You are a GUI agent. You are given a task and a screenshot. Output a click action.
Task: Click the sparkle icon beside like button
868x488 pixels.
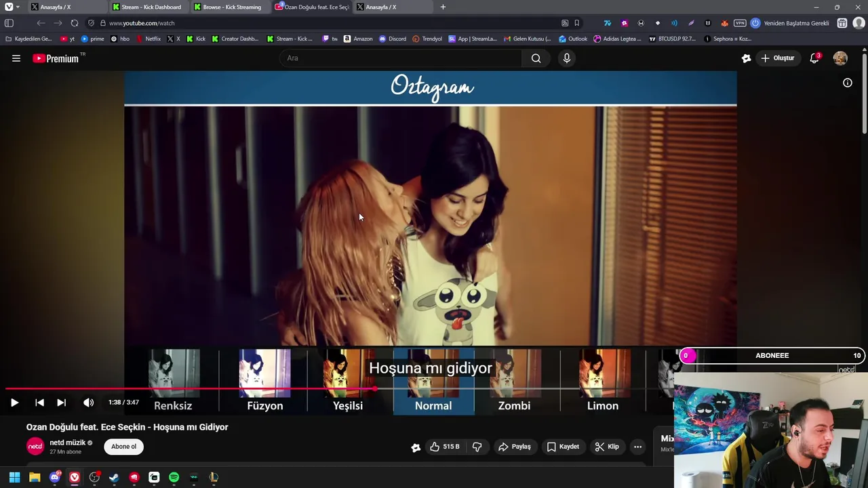pos(416,447)
